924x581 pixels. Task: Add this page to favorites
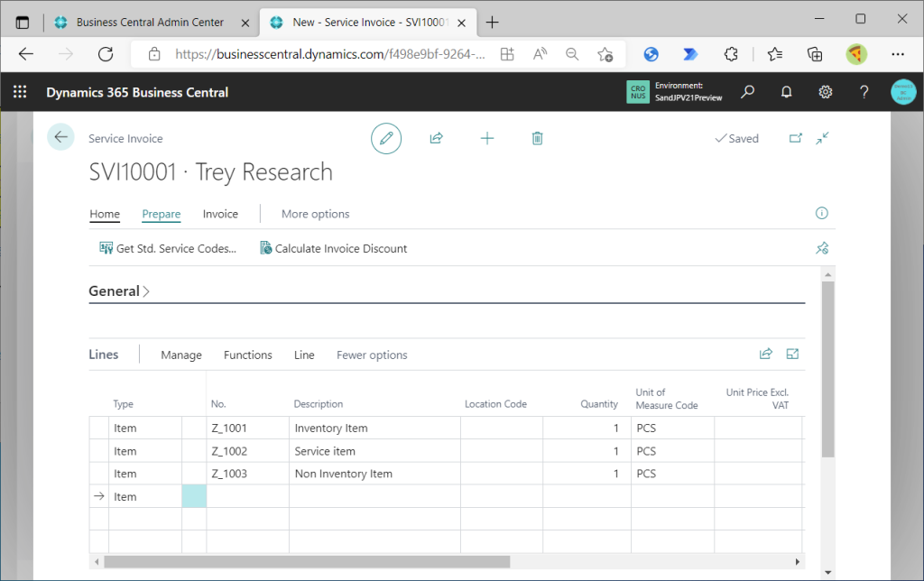tap(605, 54)
